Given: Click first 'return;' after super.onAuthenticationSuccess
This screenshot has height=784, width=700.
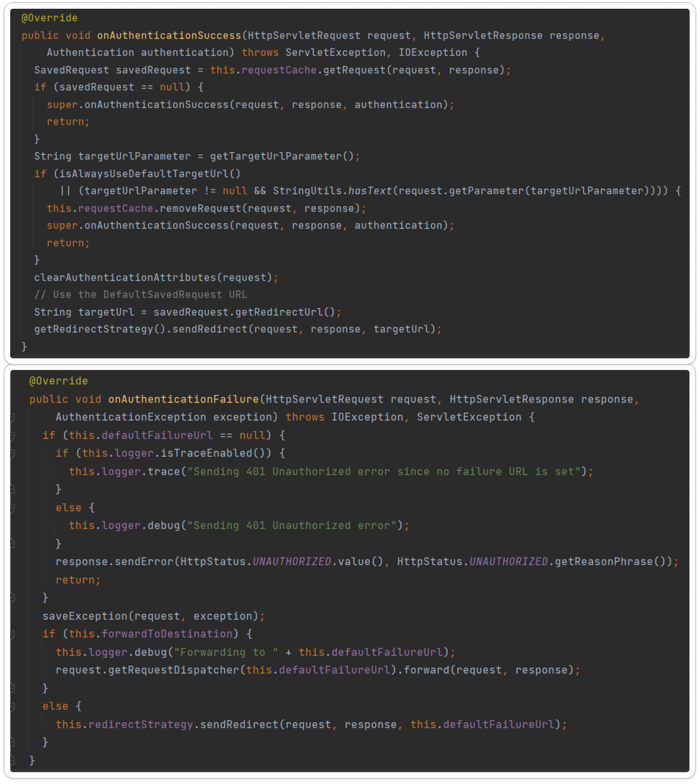Looking at the screenshot, I should click(x=68, y=122).
